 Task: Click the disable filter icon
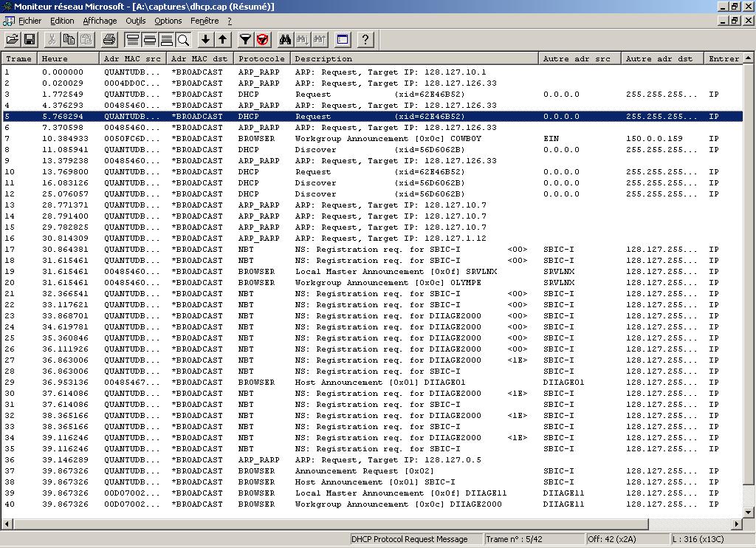pos(263,40)
